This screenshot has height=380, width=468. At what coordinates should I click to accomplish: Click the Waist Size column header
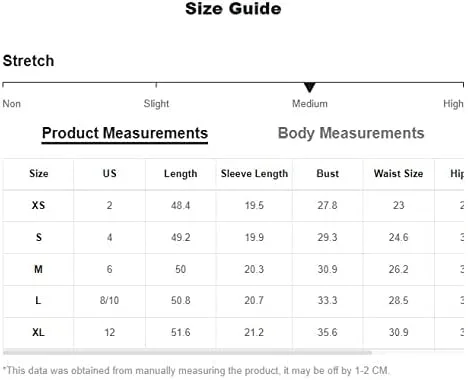[399, 173]
